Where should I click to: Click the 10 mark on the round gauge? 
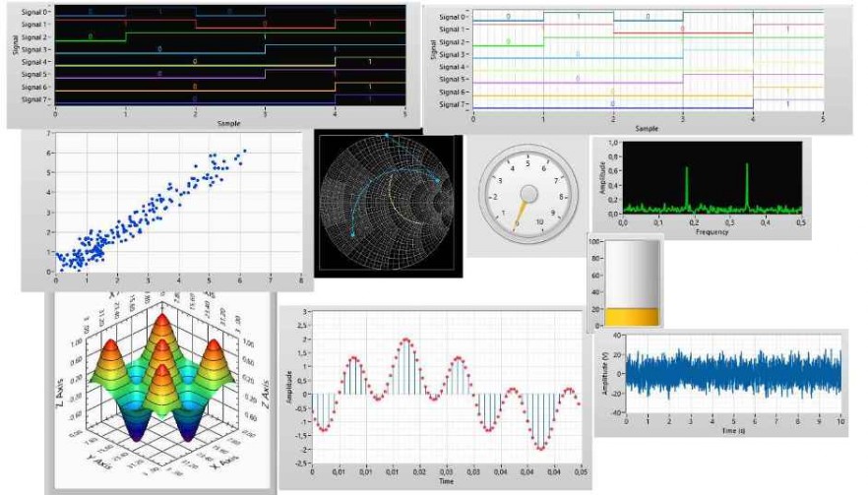pyautogui.click(x=539, y=222)
